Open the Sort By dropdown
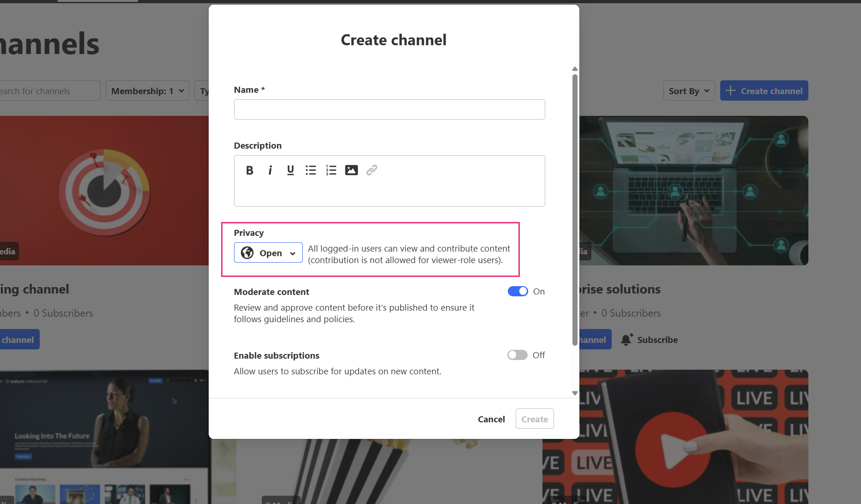 689,90
